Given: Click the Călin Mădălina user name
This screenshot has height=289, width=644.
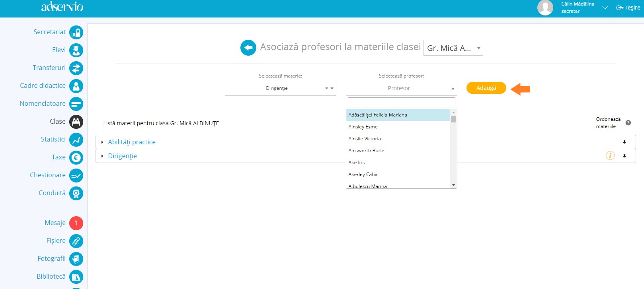Looking at the screenshot, I should 578,4.
